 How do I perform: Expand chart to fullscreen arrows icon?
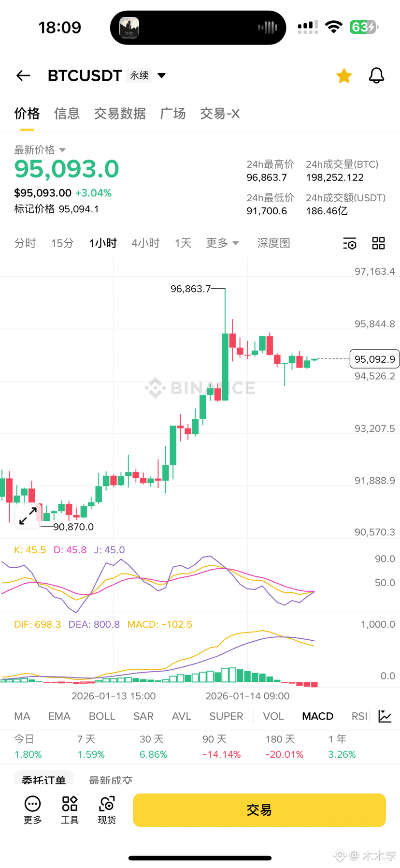coord(28,516)
